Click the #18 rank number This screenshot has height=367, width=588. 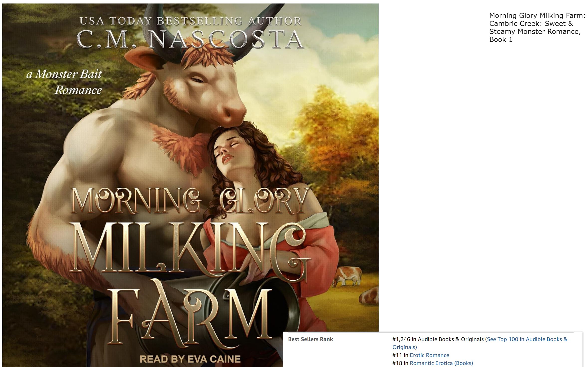[x=397, y=363]
